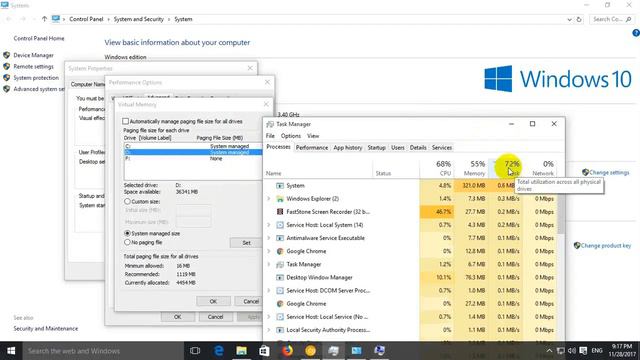Viewport: 640px width, 360px height.
Task: Click the Local Security Authority Process icon
Action: (x=280, y=330)
